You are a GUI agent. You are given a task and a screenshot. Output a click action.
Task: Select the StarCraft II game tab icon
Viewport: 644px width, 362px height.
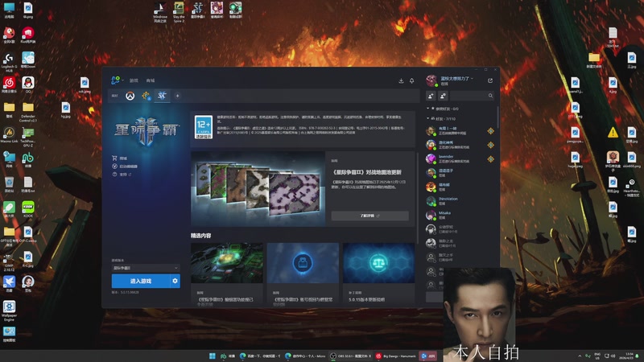(162, 96)
